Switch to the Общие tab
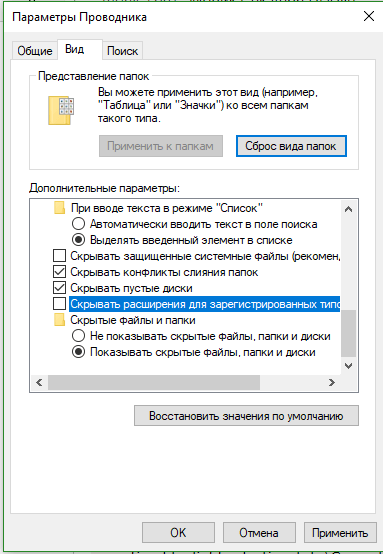Viewport: 383px width, 554px height. [35, 51]
